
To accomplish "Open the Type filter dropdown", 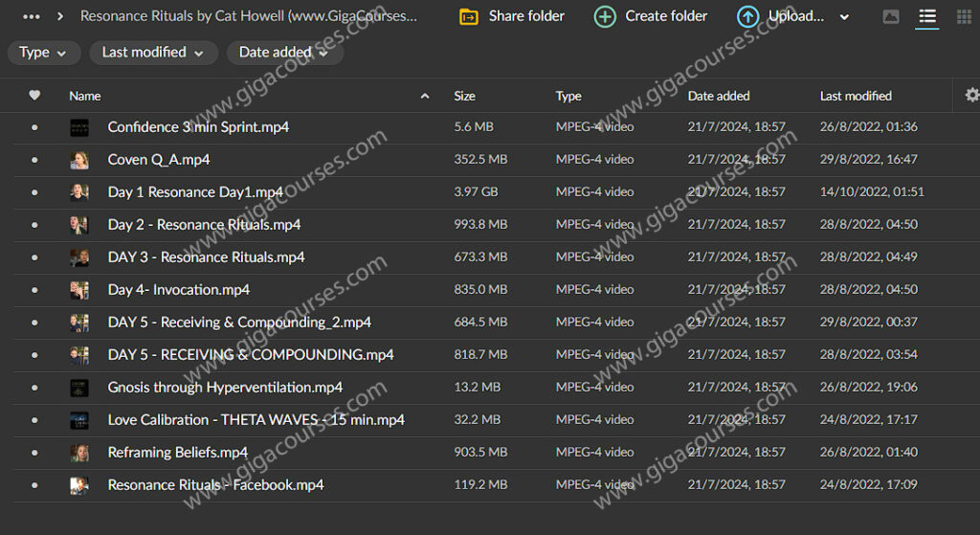I will (44, 53).
